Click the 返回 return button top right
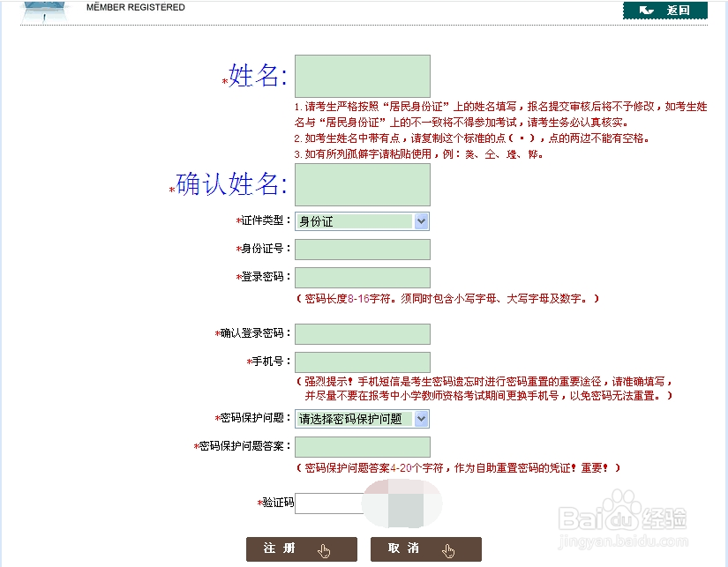The width and height of the screenshot is (728, 567). pos(666,10)
